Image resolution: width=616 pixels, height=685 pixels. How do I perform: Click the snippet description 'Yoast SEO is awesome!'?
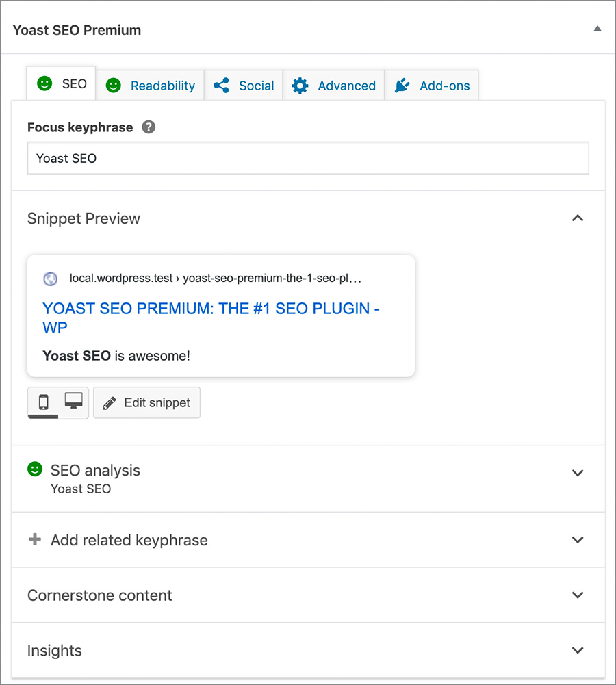116,356
